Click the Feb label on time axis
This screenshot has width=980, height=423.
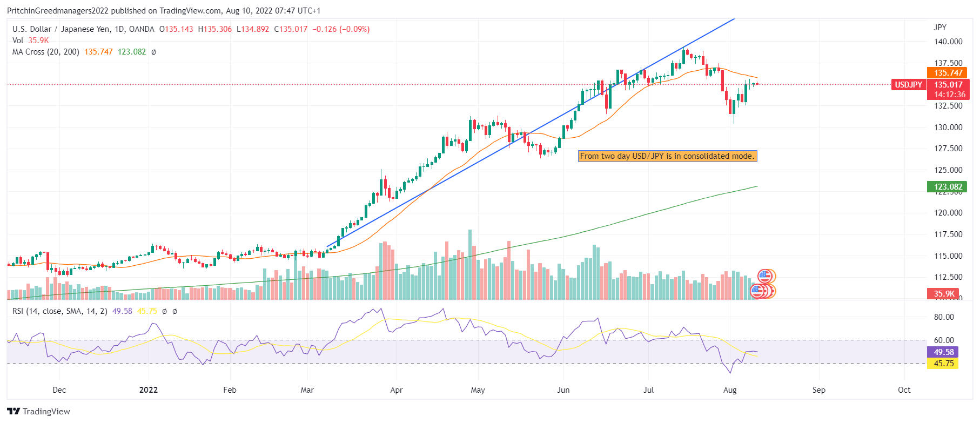pyautogui.click(x=230, y=390)
